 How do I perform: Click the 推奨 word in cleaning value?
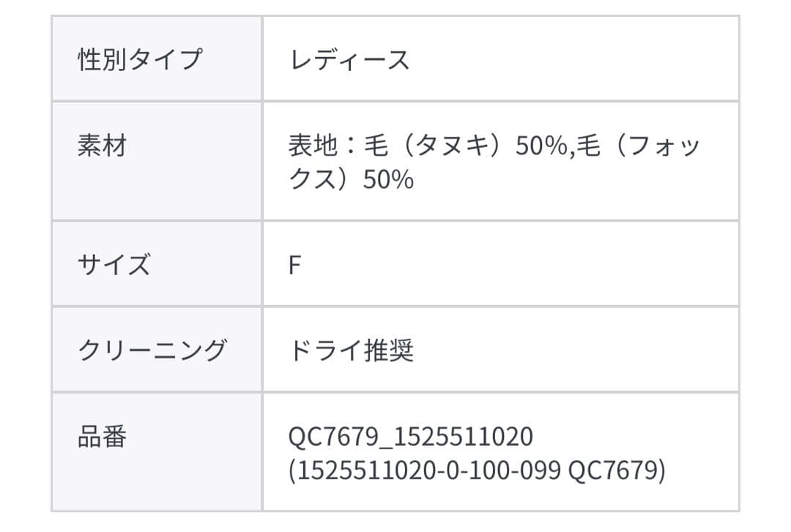pyautogui.click(x=389, y=351)
